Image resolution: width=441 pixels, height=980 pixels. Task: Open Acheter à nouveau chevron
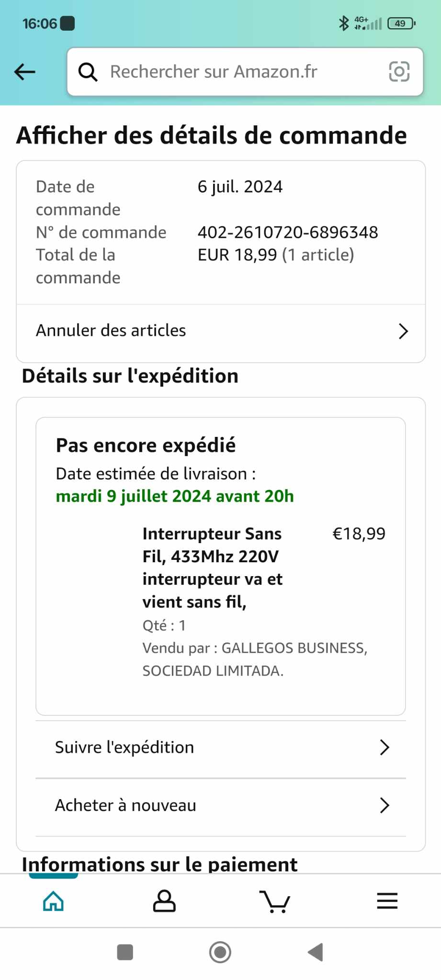[384, 806]
